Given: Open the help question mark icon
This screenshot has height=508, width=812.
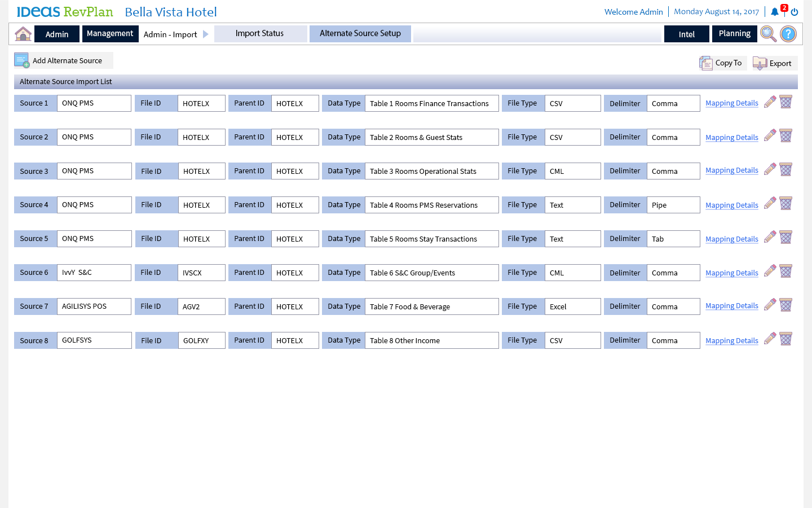Looking at the screenshot, I should [788, 34].
